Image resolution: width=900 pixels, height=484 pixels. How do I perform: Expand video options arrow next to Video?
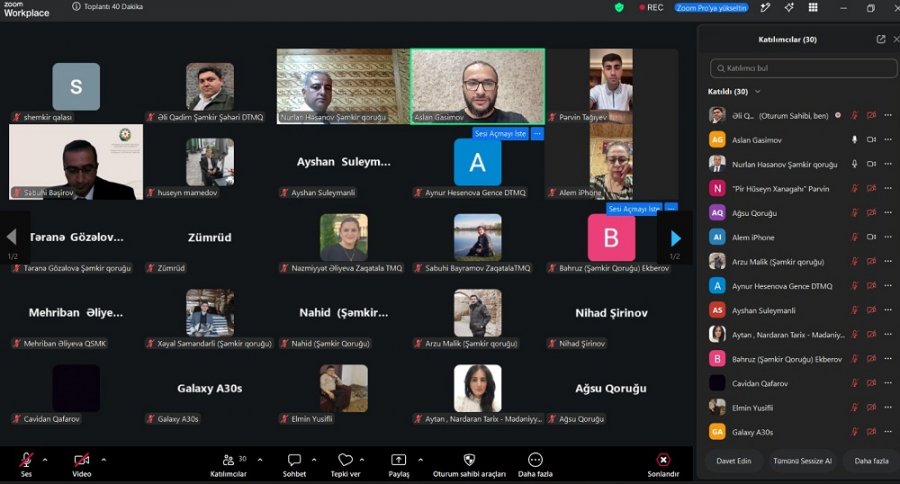pyautogui.click(x=104, y=460)
